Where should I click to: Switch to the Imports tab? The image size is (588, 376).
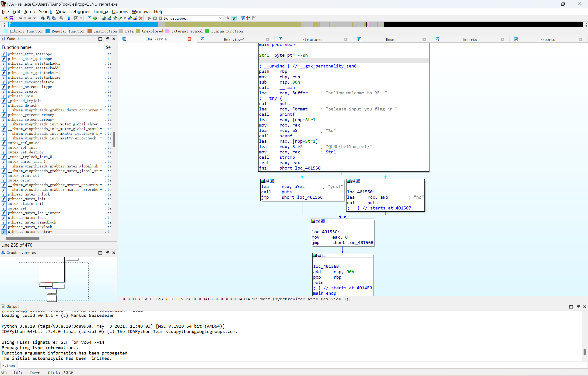[x=469, y=39]
